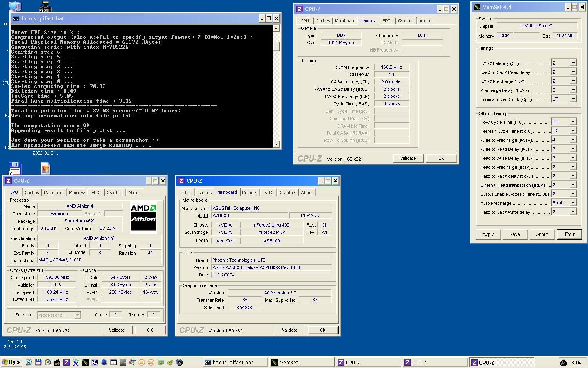The width and height of the screenshot is (588, 368).
Task: Open the gray square icon in quick launch
Action: (123, 362)
